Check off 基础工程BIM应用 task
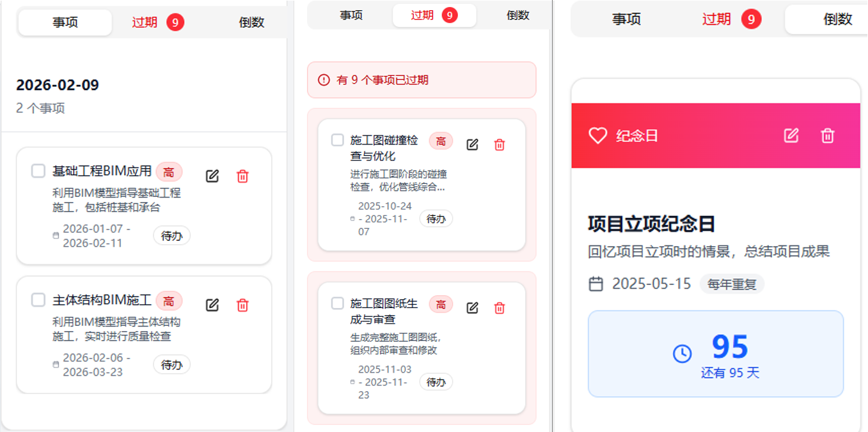Viewport: 868px width, 432px height. coord(38,171)
